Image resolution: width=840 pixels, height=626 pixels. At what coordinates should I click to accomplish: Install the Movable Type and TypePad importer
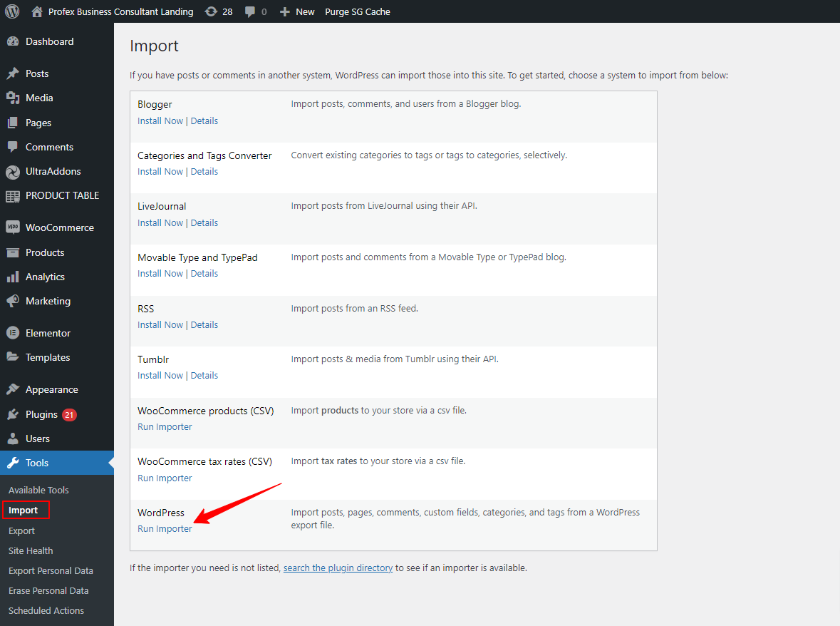[160, 273]
